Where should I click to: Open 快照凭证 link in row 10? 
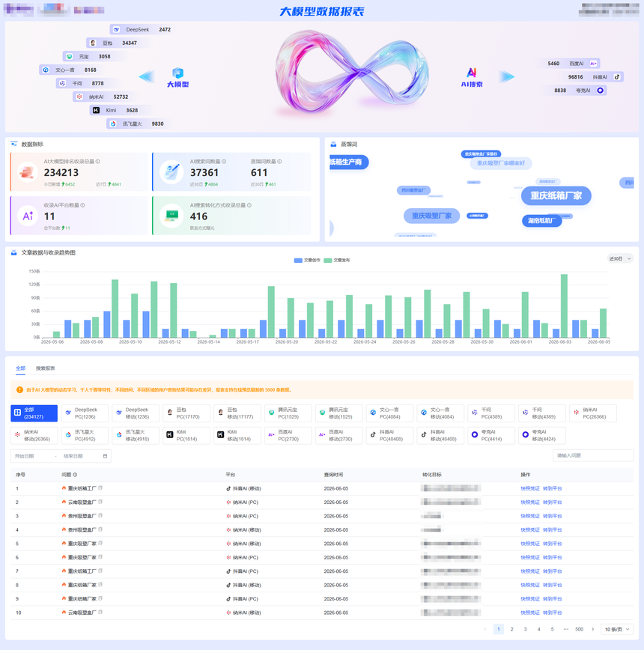pos(530,613)
